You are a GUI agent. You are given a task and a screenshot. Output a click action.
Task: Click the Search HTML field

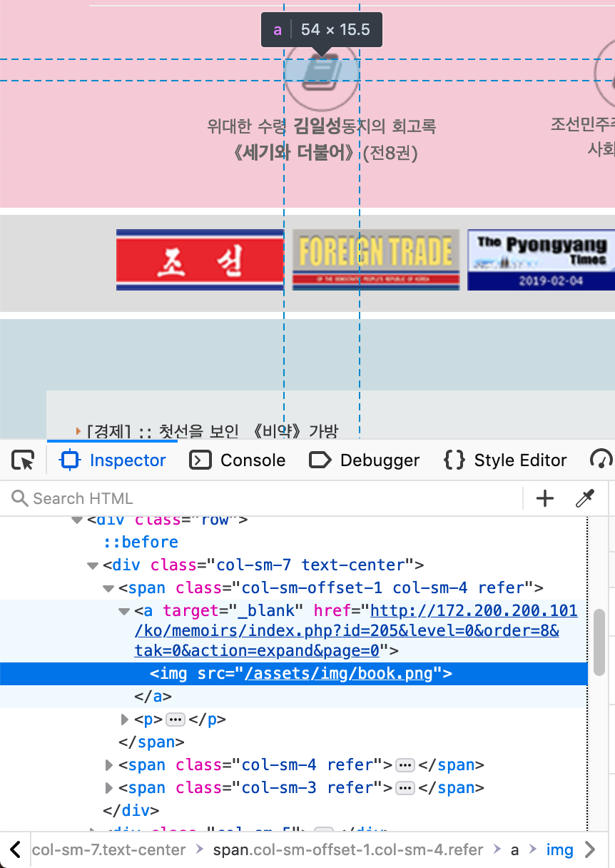click(264, 498)
